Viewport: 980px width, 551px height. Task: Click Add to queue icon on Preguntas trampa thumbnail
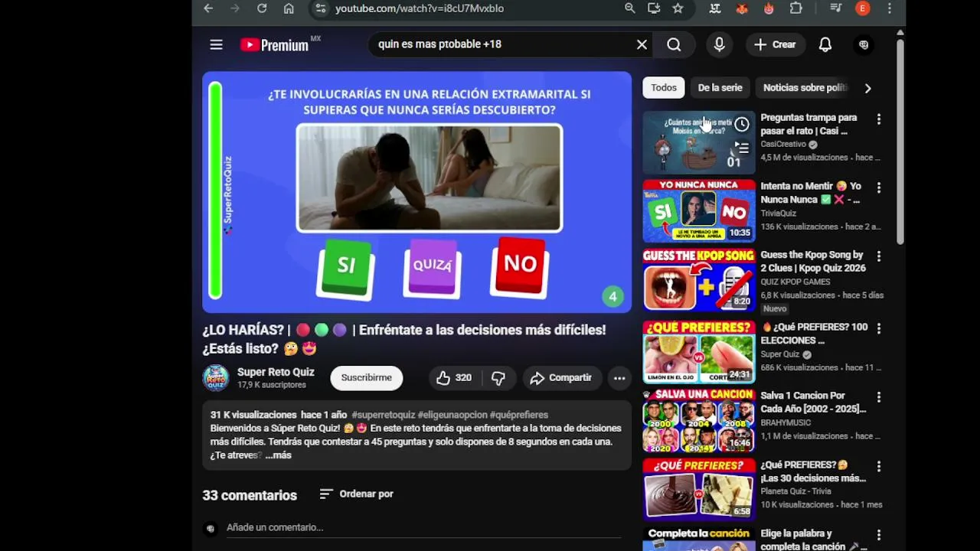click(742, 147)
